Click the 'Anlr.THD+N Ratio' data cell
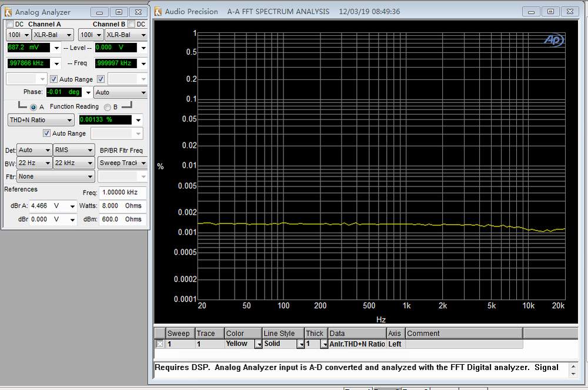The height and width of the screenshot is (390, 588). [x=358, y=344]
